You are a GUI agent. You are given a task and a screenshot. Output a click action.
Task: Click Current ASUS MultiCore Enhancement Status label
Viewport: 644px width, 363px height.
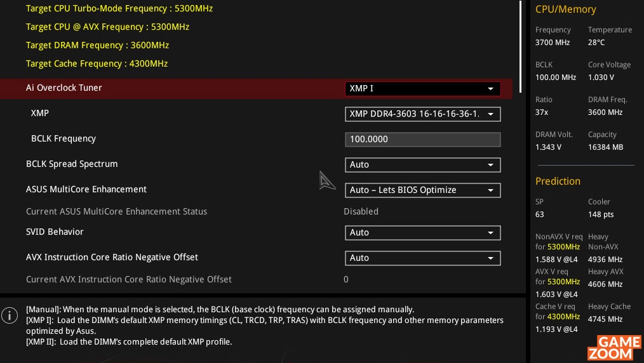coord(117,212)
